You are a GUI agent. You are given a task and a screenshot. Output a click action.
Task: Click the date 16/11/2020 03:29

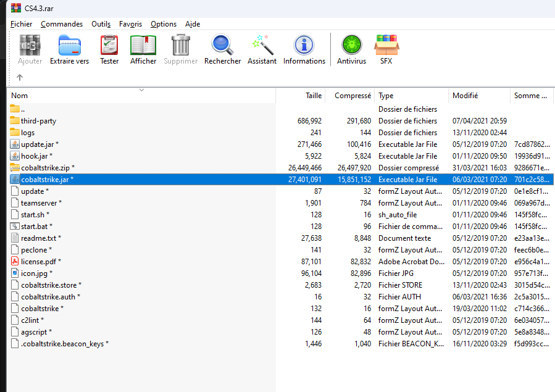tap(480, 343)
